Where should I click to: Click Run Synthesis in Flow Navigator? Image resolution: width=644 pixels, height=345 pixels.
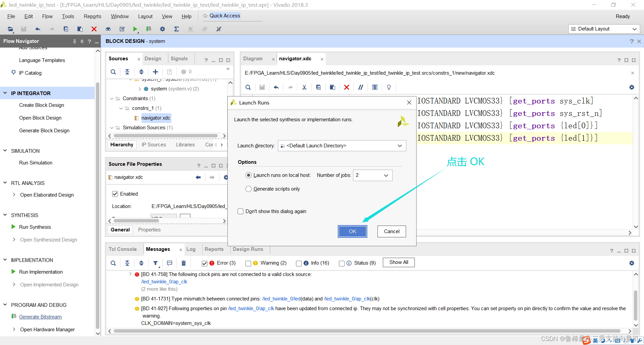(x=35, y=227)
